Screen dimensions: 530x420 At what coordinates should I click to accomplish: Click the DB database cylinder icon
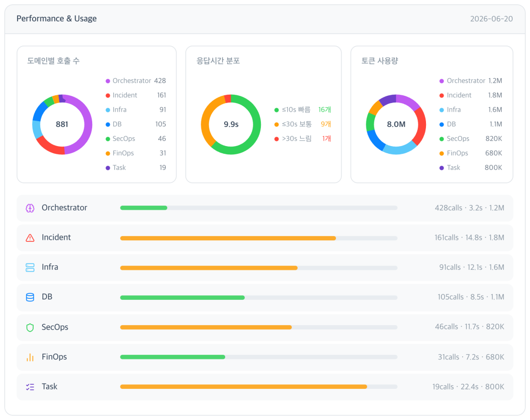[30, 297]
